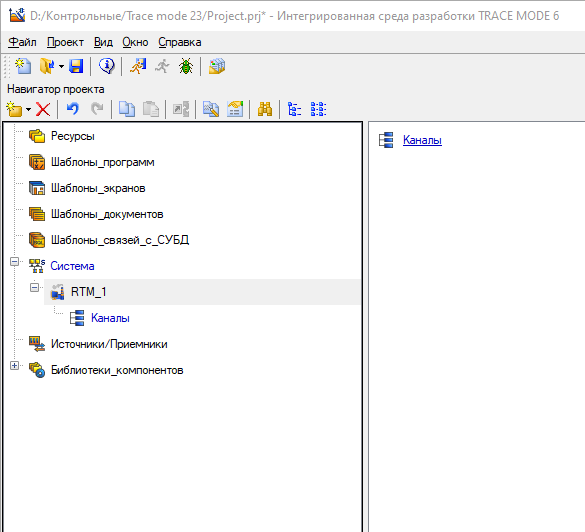Click the orange running man save-for-runtime icon

(138, 66)
